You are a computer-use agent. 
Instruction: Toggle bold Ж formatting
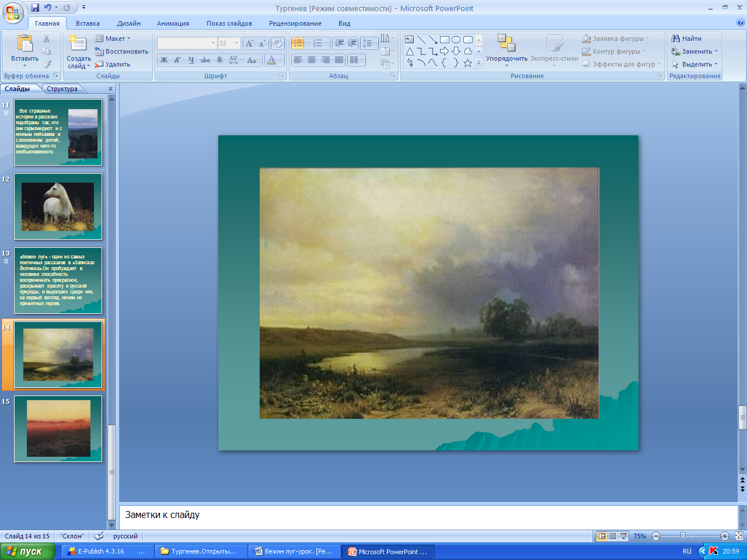click(164, 60)
